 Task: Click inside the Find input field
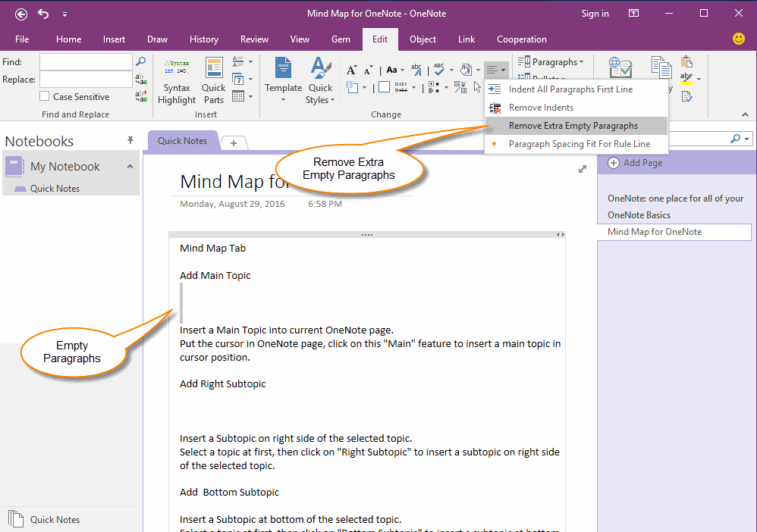(86, 61)
